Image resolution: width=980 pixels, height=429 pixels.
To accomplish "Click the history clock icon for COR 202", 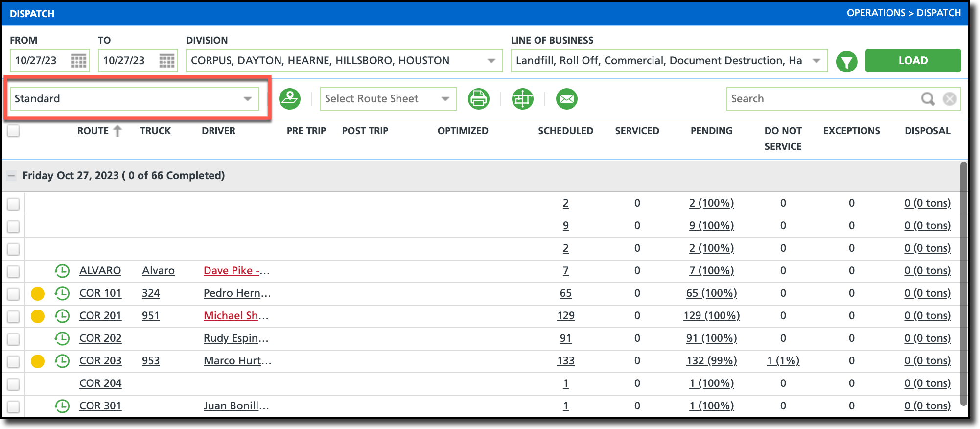I will pos(62,338).
